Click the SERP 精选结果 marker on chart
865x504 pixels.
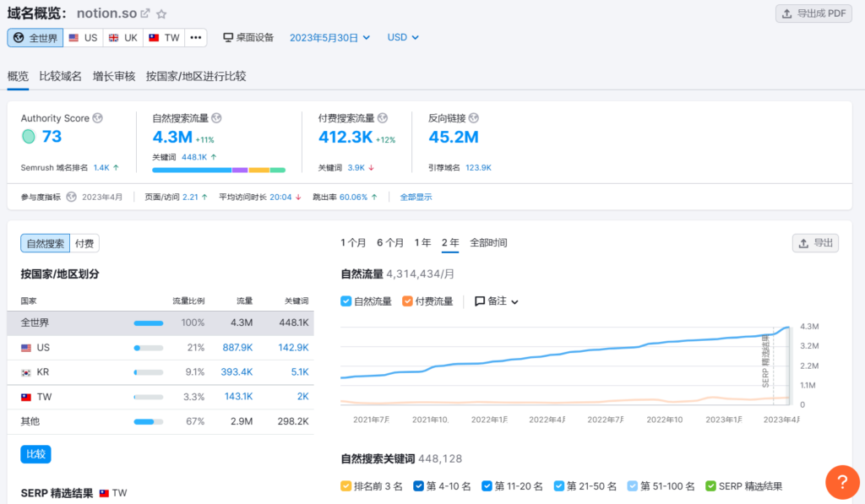coord(765,361)
